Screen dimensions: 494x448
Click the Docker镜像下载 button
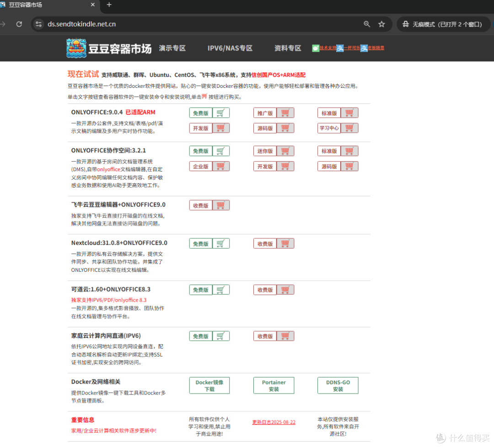coord(209,386)
